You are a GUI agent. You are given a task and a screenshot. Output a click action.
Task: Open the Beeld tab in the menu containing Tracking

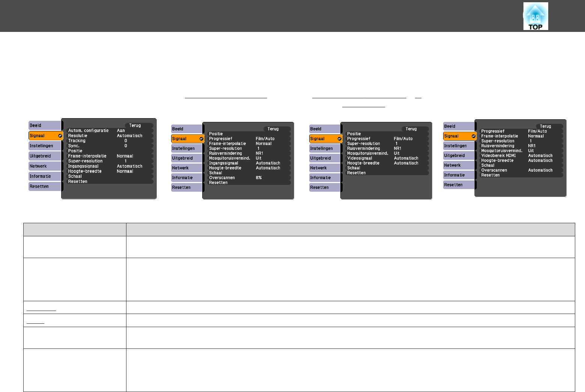click(45, 125)
